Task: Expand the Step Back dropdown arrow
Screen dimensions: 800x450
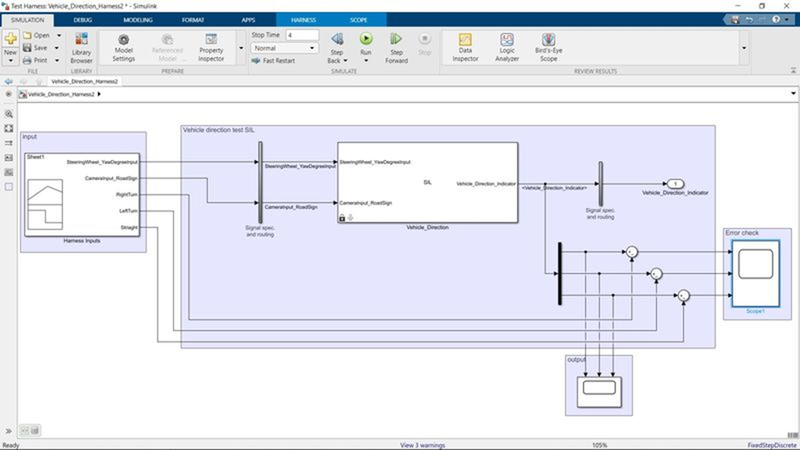Action: tap(345, 61)
